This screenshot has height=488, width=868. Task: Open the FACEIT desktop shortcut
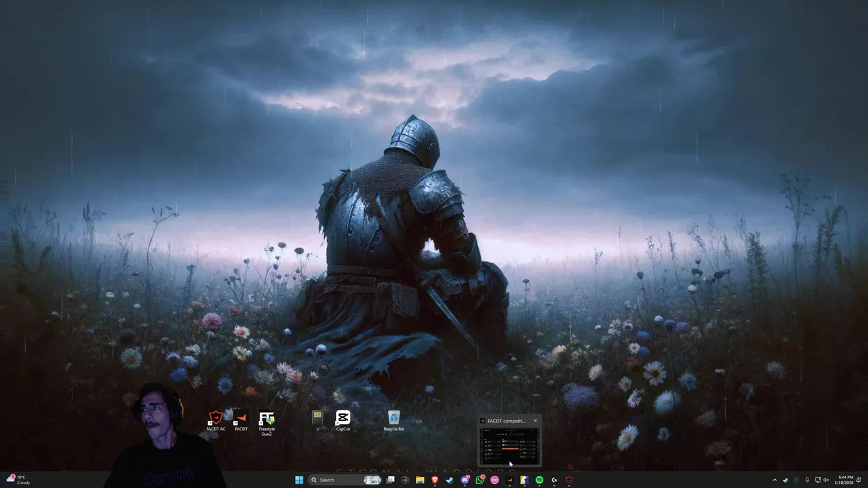tap(241, 421)
